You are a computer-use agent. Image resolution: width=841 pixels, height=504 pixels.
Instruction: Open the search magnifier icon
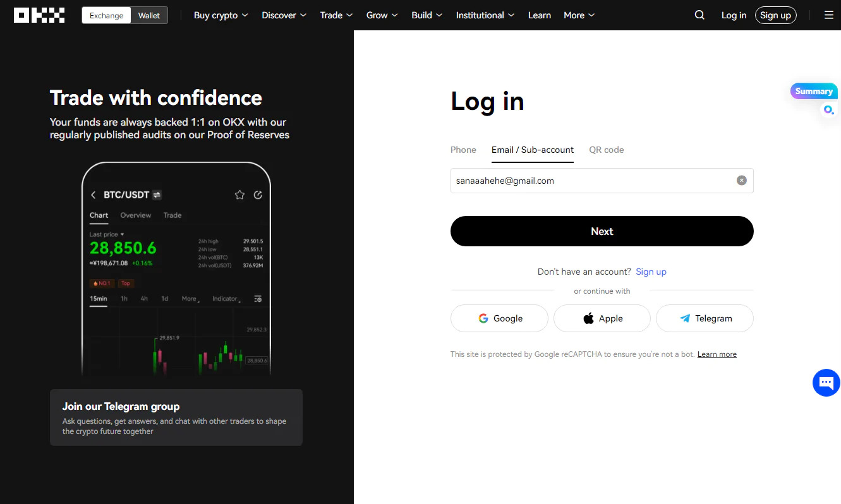699,15
